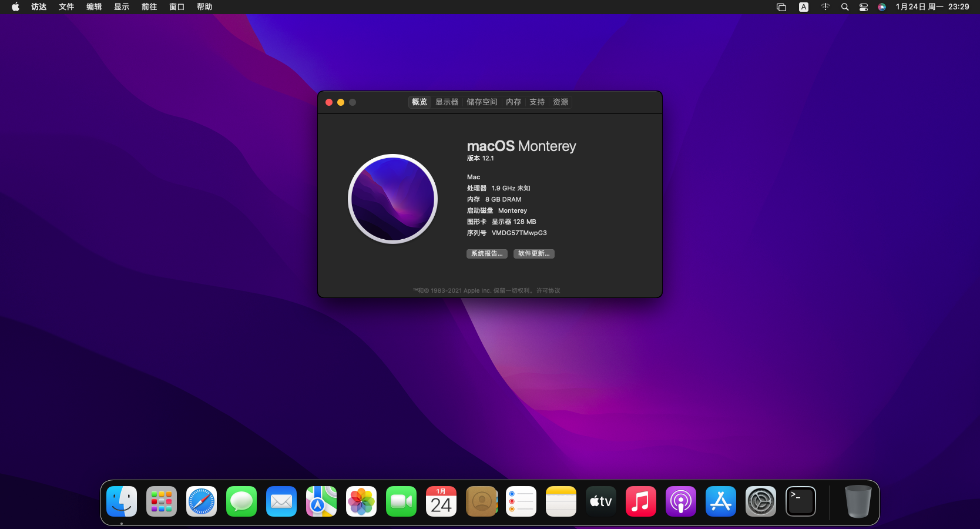Click the 图形卡 显示器 128 MB line
Screen dimensions: 980x529
(x=502, y=222)
